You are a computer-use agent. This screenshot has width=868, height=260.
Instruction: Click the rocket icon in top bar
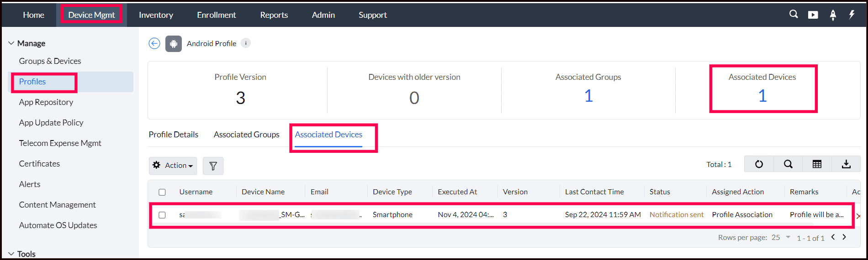(833, 15)
